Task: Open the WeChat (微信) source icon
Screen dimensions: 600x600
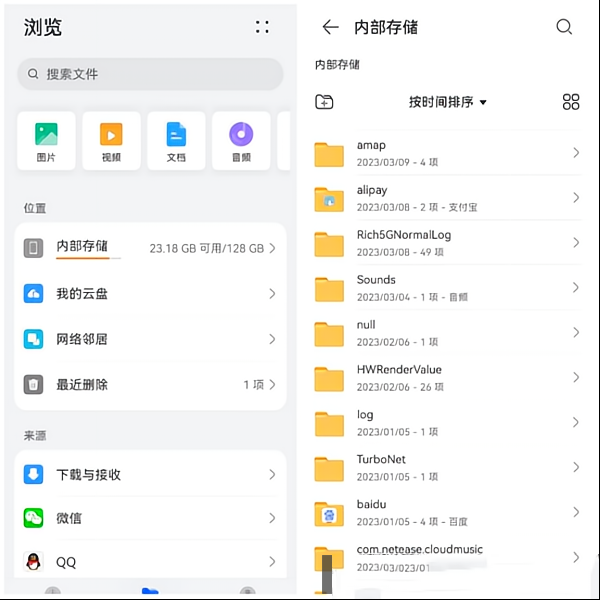Action: (33, 518)
